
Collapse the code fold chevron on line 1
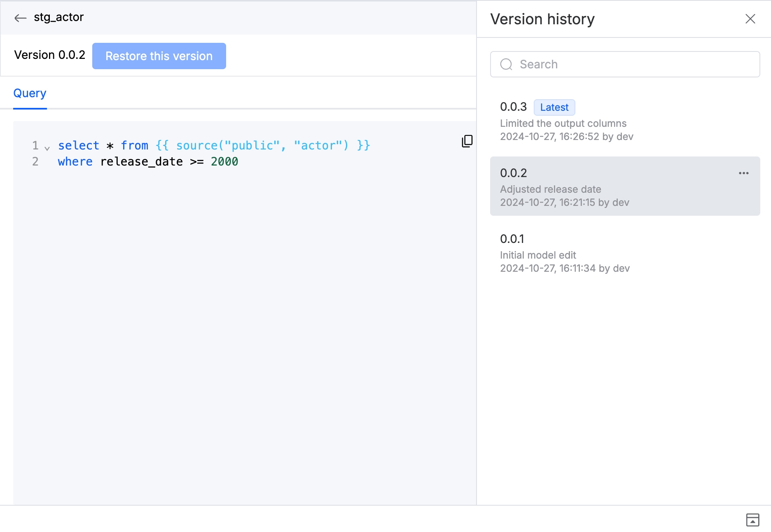point(47,148)
